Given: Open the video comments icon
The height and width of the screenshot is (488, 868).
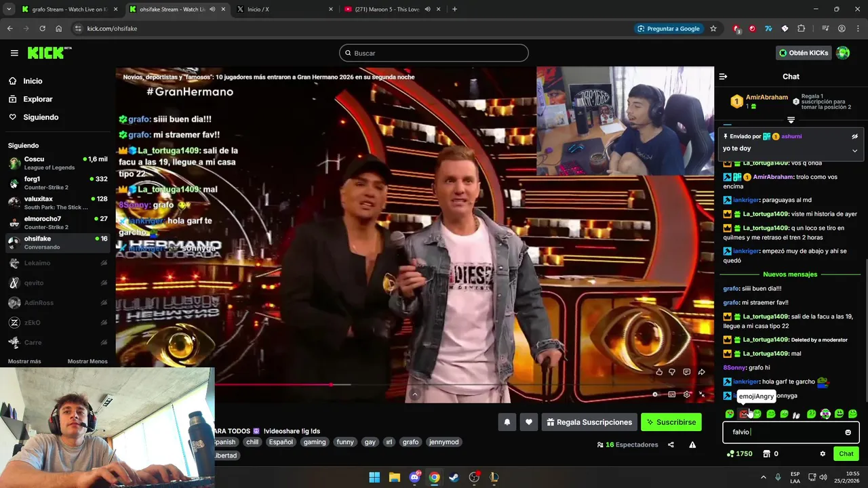Looking at the screenshot, I should [x=687, y=372].
